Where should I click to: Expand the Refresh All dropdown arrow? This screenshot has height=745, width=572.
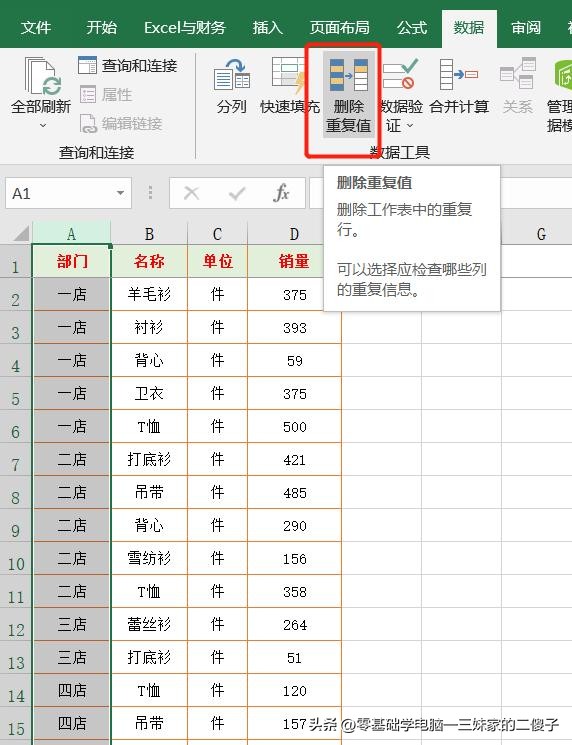pos(43,125)
